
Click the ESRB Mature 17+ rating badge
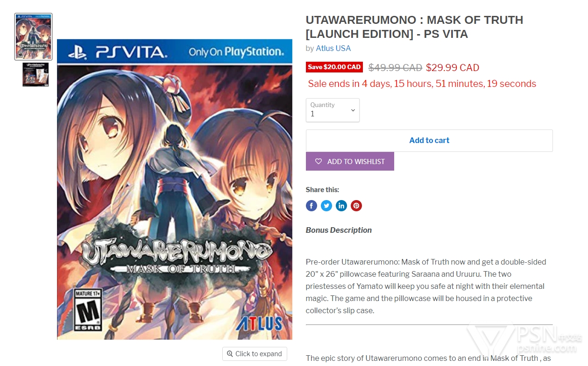88,309
